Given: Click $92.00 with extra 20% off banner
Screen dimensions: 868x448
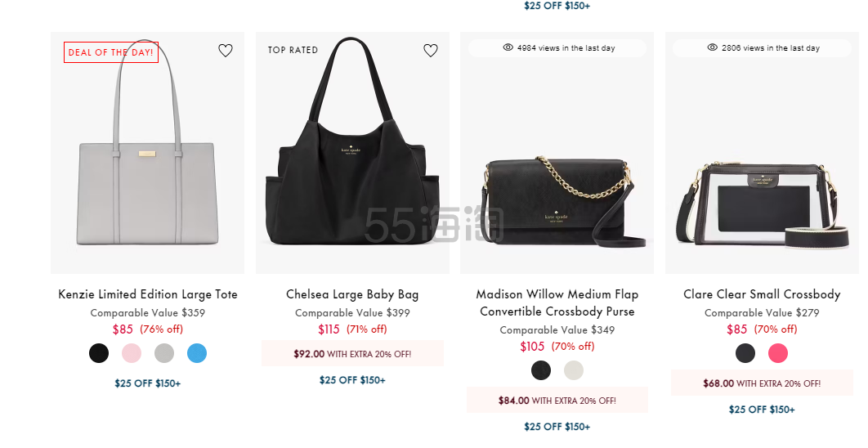Looking at the screenshot, I should pos(352,354).
